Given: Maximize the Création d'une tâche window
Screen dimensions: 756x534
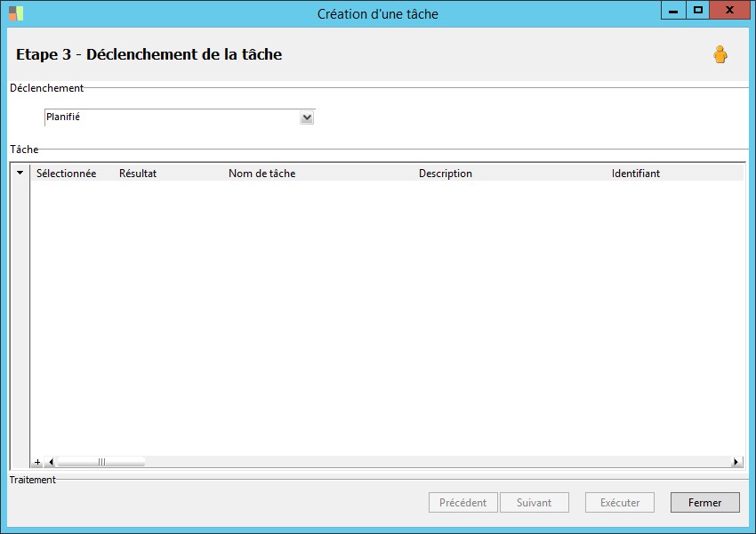Looking at the screenshot, I should point(697,10).
